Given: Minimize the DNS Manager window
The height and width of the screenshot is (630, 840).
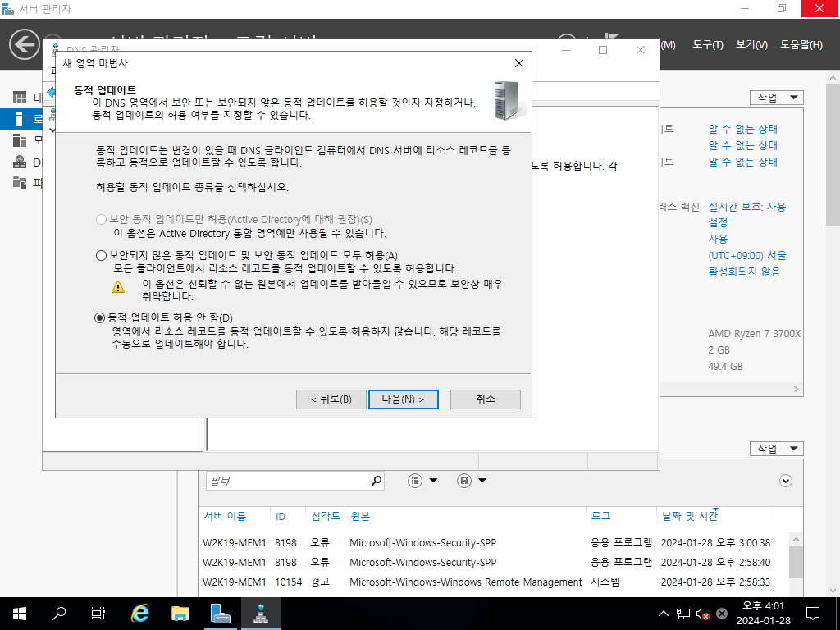Looking at the screenshot, I should (x=566, y=50).
